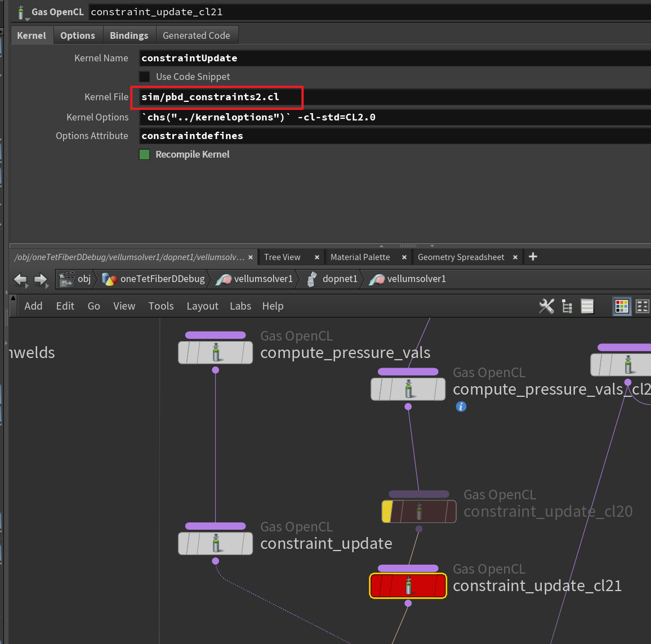
Task: Click plus to add new pane tab
Action: point(533,257)
